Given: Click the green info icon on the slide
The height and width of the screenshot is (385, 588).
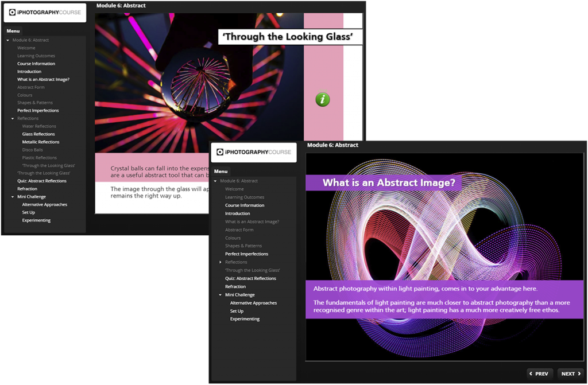Looking at the screenshot, I should (322, 99).
